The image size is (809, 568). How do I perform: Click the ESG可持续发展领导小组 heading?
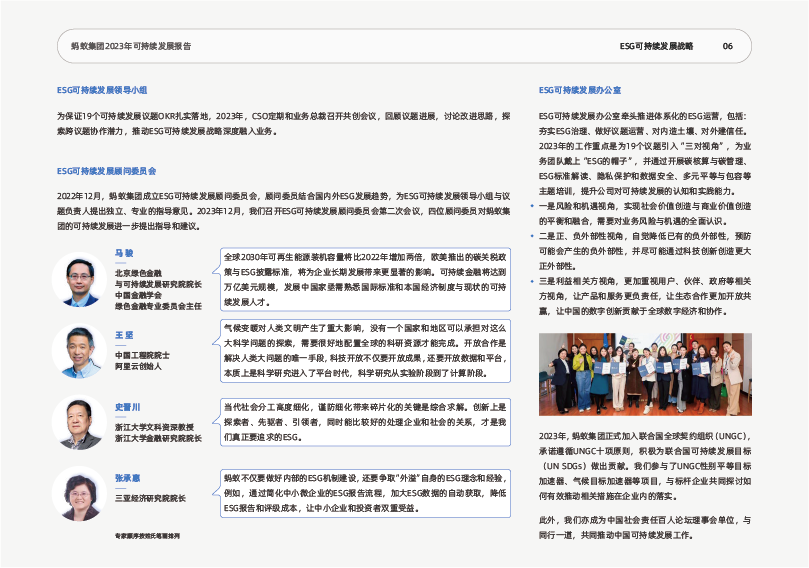pos(102,90)
